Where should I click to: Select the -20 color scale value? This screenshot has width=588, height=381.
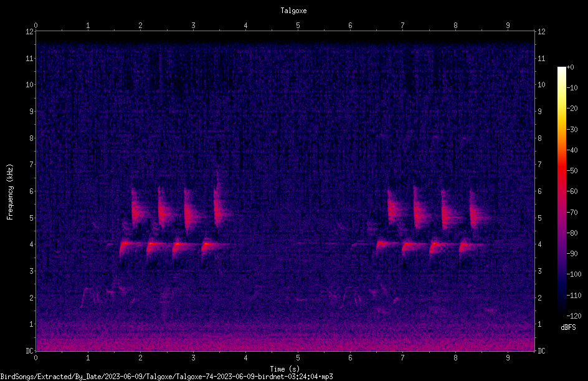tap(572, 109)
